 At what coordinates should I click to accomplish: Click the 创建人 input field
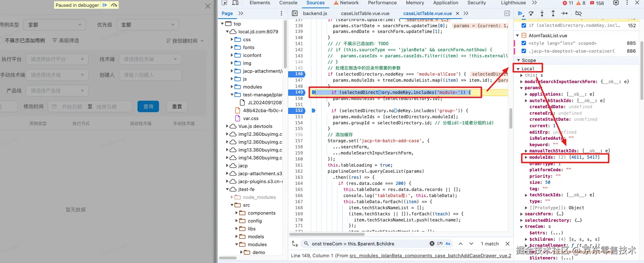click(150, 75)
